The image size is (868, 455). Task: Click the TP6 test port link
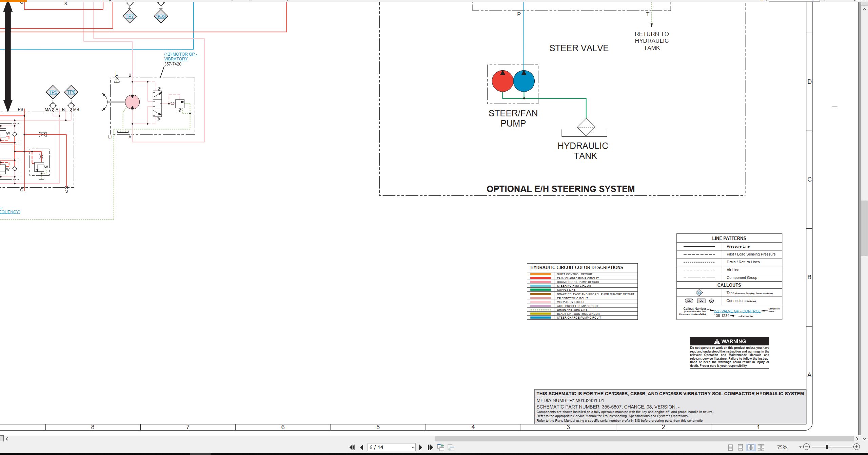click(71, 92)
